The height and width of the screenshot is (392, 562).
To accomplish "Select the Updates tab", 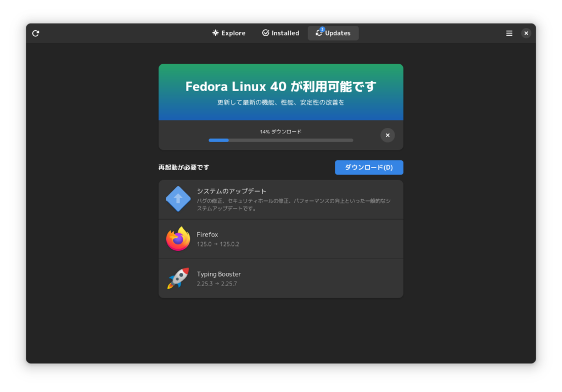I will click(x=333, y=33).
